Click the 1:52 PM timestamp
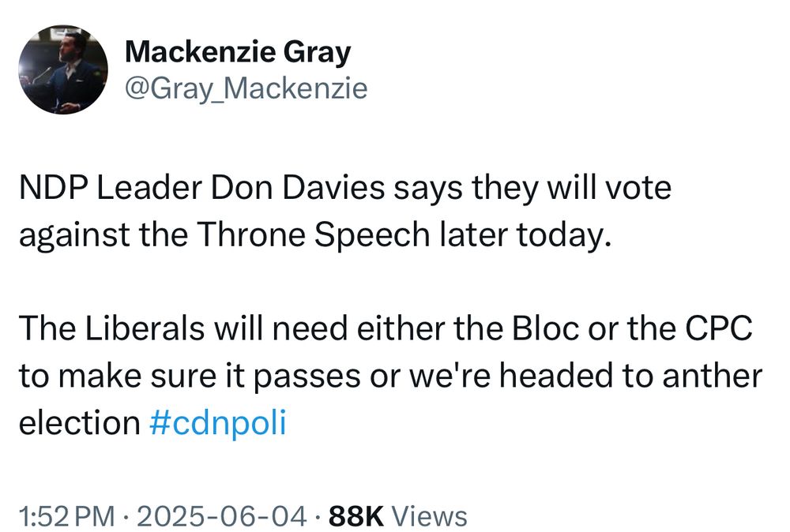This screenshot has height=532, width=790. click(68, 517)
